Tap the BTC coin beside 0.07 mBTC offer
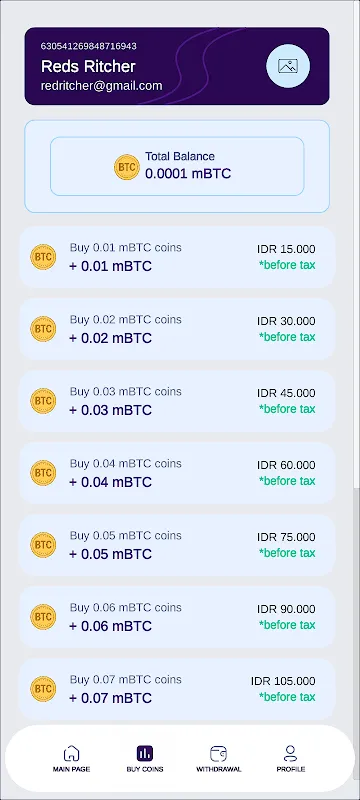This screenshot has width=360, height=800. tap(43, 689)
